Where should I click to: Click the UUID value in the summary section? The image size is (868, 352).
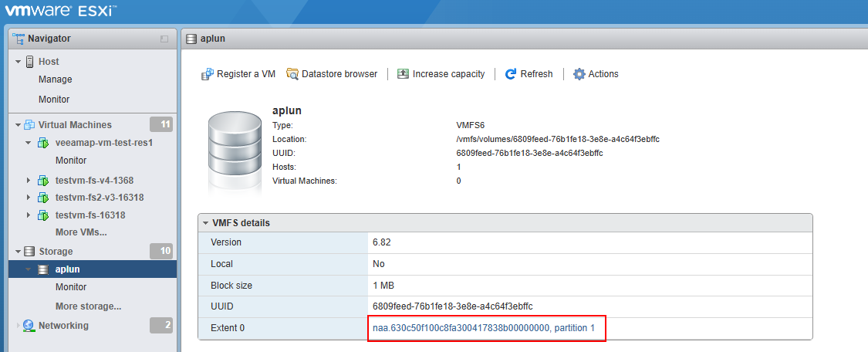point(529,154)
